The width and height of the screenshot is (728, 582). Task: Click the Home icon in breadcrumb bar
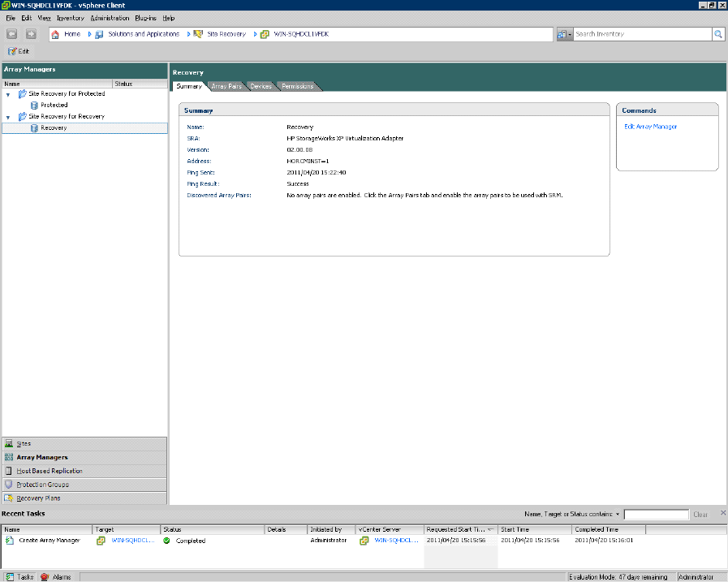tap(55, 34)
